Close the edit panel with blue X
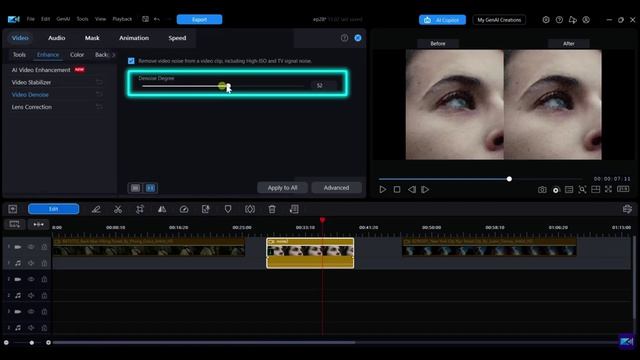The height and width of the screenshot is (360, 640). click(x=358, y=38)
